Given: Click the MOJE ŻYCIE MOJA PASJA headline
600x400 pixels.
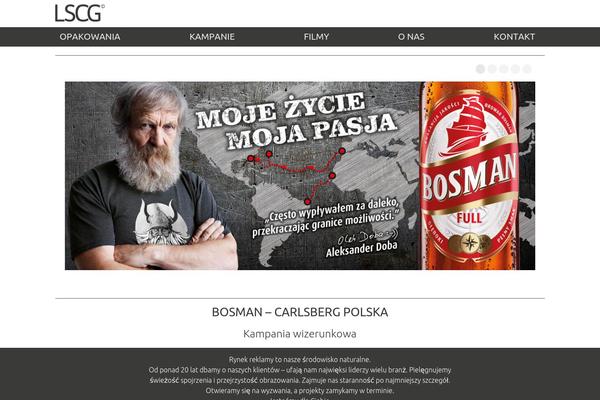Looking at the screenshot, I should tap(295, 119).
